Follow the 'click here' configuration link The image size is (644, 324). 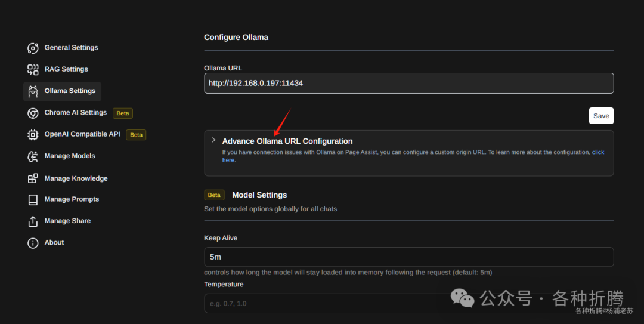pos(597,153)
